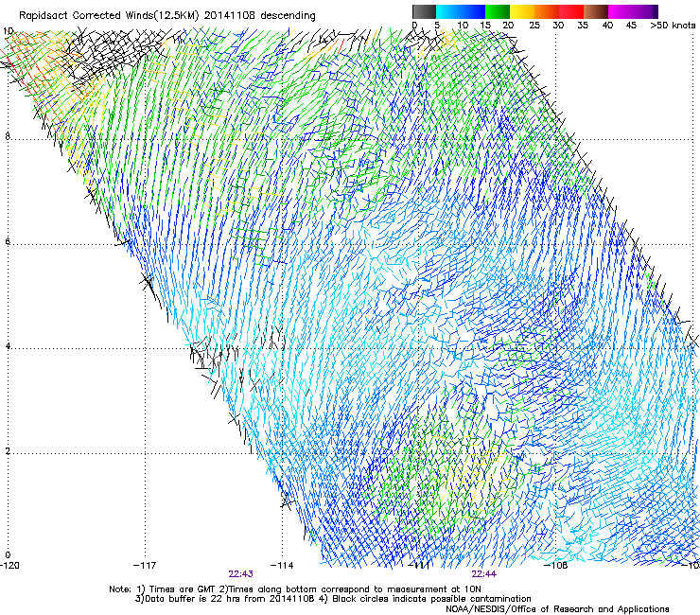
Task: Click the '22:43' pass time label
Action: coord(241,574)
